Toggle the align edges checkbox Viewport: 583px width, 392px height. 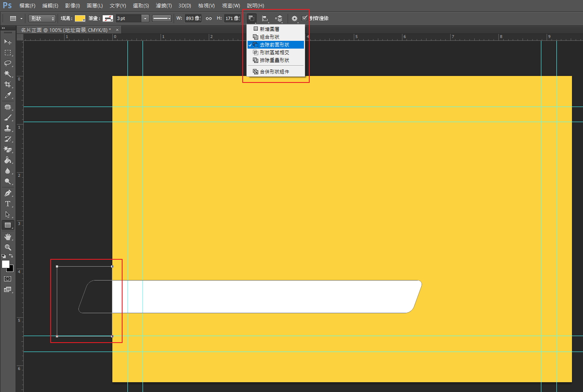click(x=304, y=18)
